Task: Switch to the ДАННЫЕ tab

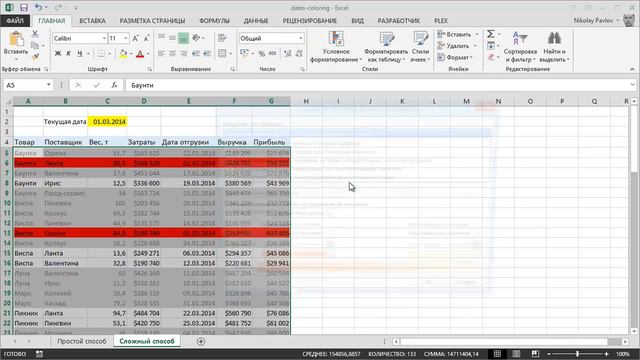Action: tap(256, 21)
